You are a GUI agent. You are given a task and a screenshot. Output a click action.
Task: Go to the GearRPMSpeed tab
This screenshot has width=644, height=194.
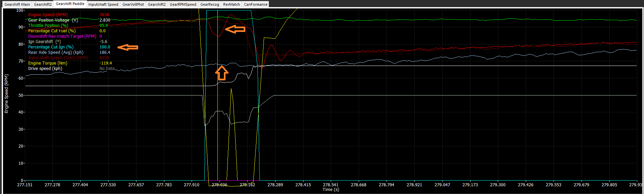click(x=183, y=4)
